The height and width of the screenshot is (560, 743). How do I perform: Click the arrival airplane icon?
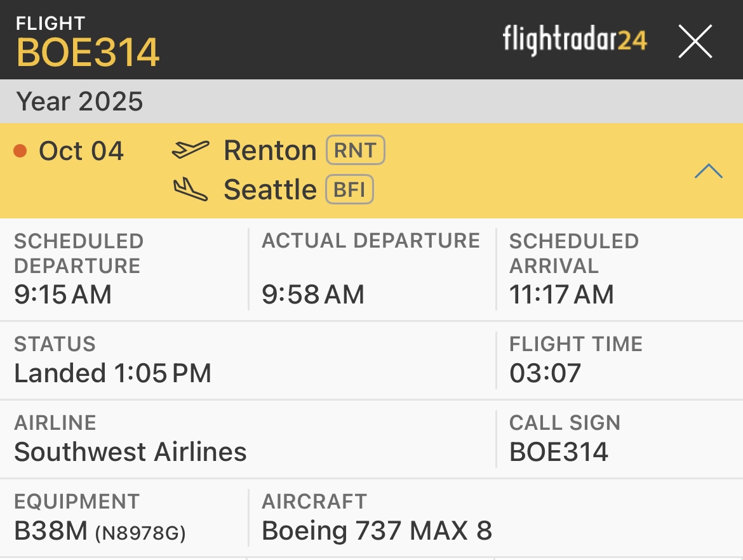pos(191,189)
